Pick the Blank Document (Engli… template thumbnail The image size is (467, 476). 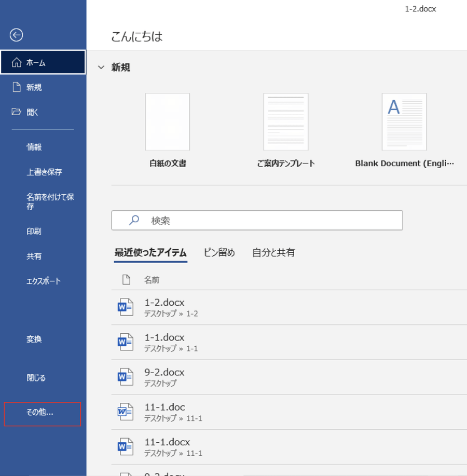(404, 122)
